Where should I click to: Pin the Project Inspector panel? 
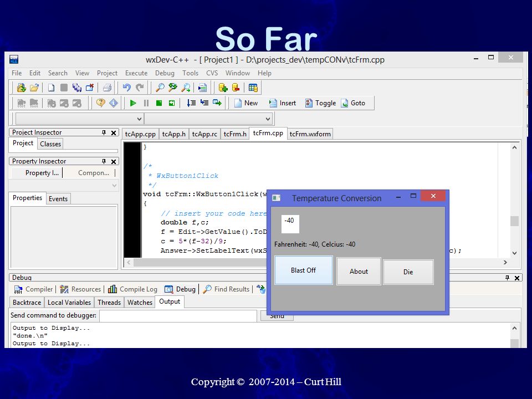click(104, 132)
